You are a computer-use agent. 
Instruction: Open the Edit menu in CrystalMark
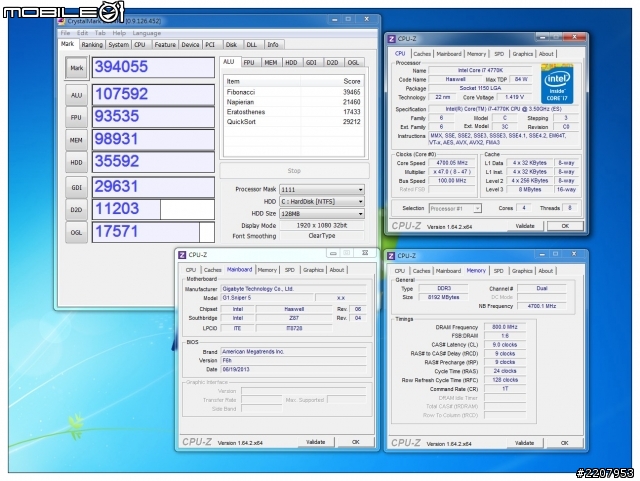(82, 33)
